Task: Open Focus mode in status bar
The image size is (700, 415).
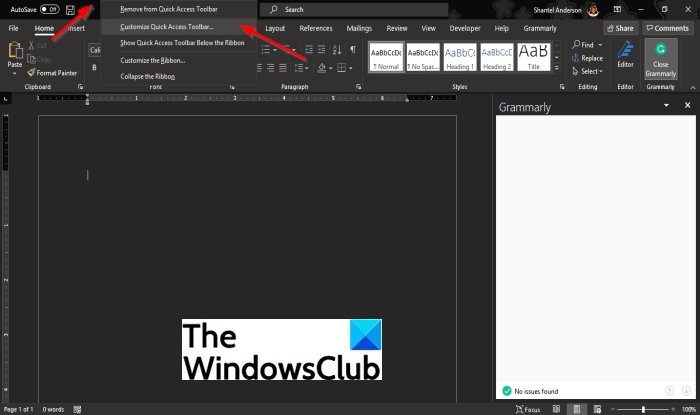Action: [x=528, y=409]
